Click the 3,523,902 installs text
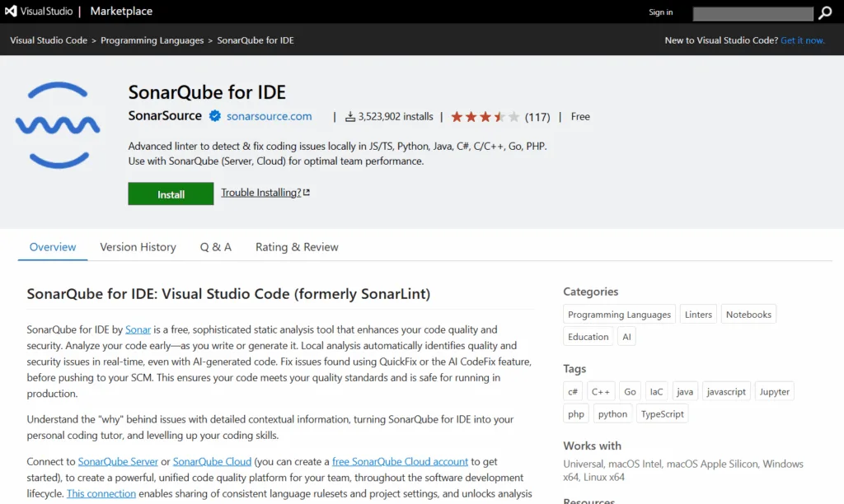Image resolution: width=844 pixels, height=504 pixels. pyautogui.click(x=396, y=117)
